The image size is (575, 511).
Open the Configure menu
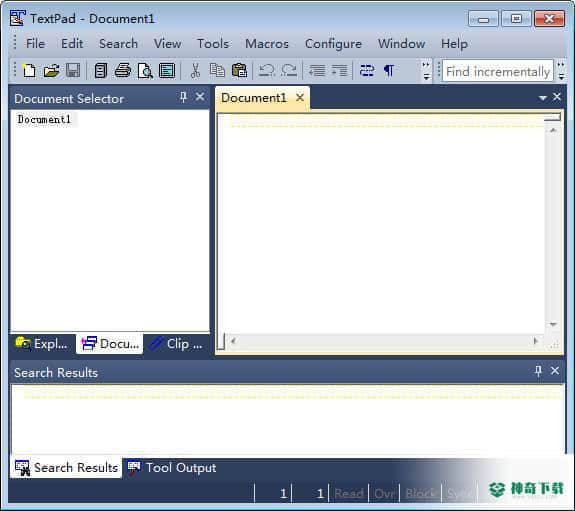coord(333,44)
